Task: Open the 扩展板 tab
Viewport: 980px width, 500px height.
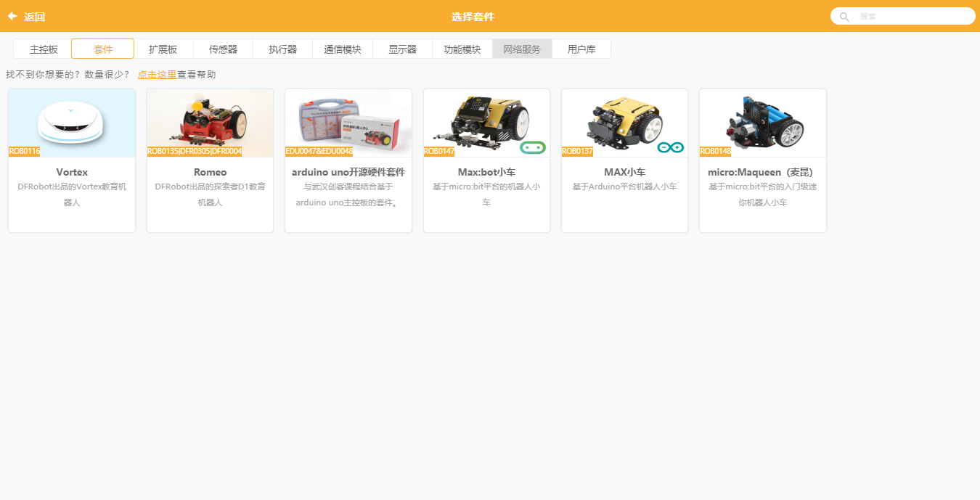Action: point(163,49)
